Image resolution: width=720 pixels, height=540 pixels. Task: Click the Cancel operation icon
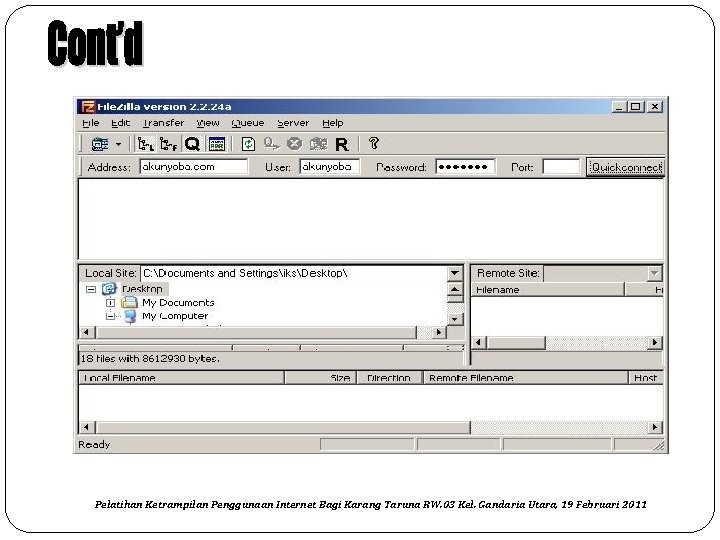click(294, 144)
